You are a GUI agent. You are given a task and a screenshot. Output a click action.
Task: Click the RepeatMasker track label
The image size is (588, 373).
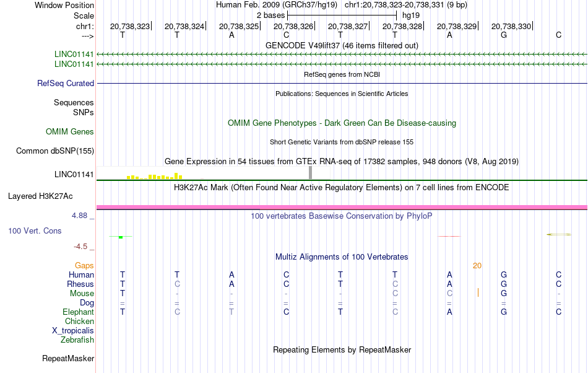68,359
